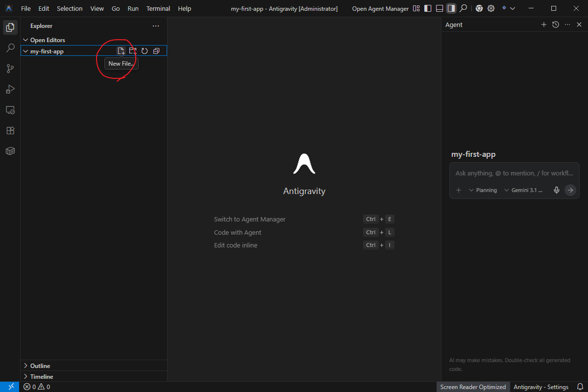
Task: Click the remote window indicator in status bar
Action: (x=11, y=387)
